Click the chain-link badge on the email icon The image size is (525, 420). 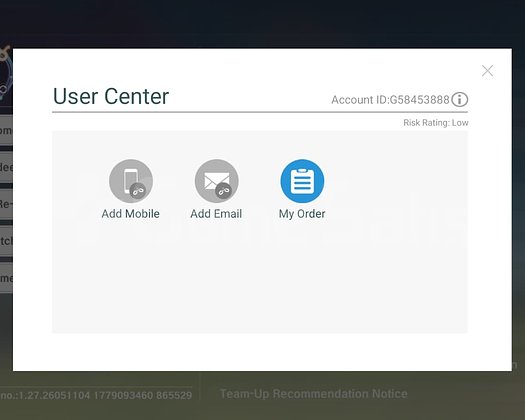223,191
